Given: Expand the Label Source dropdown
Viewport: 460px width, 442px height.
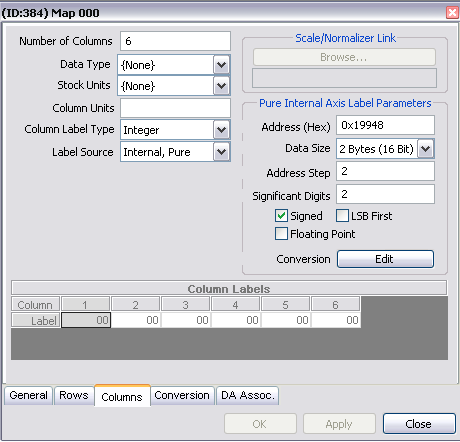Looking at the screenshot, I should click(x=221, y=152).
